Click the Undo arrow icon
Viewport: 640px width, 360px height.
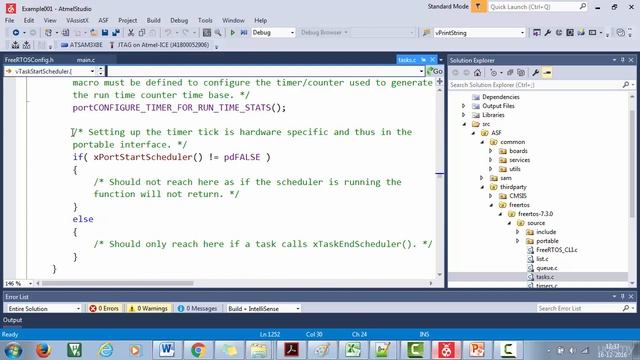(x=168, y=33)
